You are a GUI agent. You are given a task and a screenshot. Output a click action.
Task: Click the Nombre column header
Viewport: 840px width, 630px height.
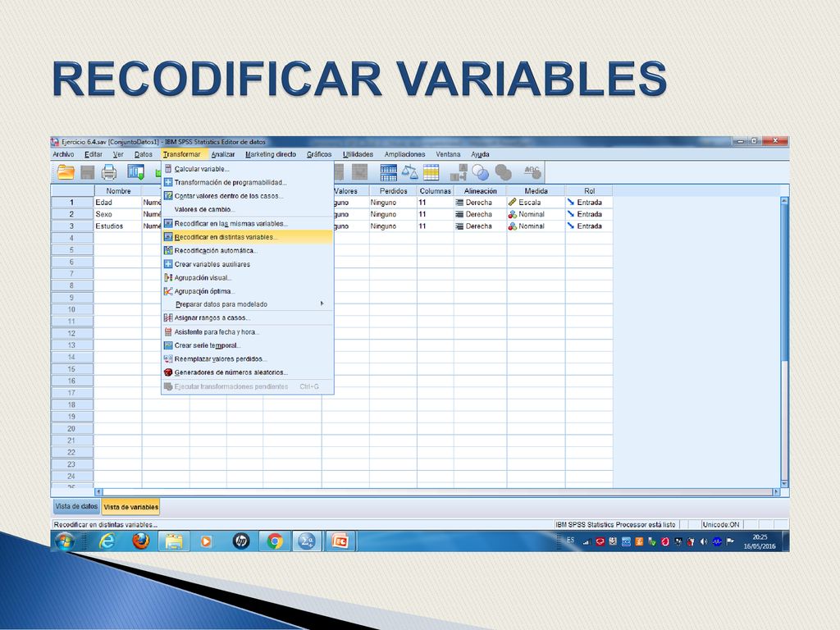tap(118, 190)
